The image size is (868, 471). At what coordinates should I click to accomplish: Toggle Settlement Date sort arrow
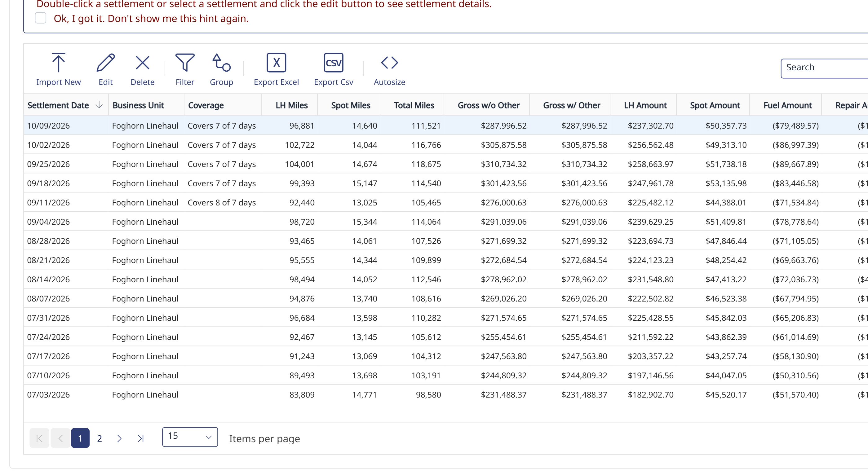[x=99, y=105]
